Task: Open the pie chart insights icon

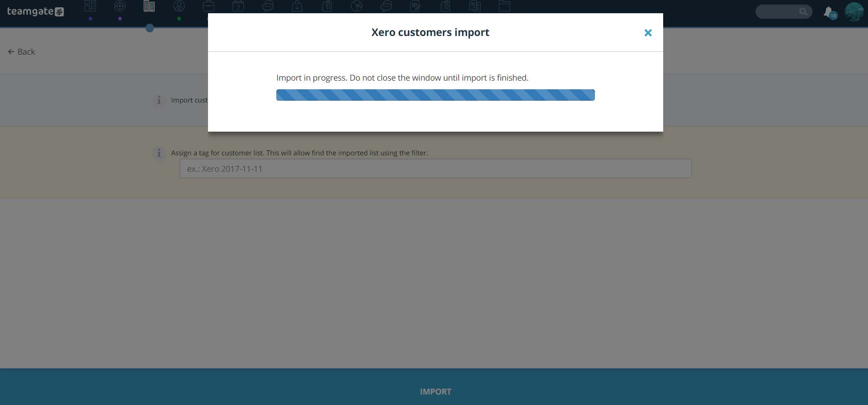Action: 356,6
